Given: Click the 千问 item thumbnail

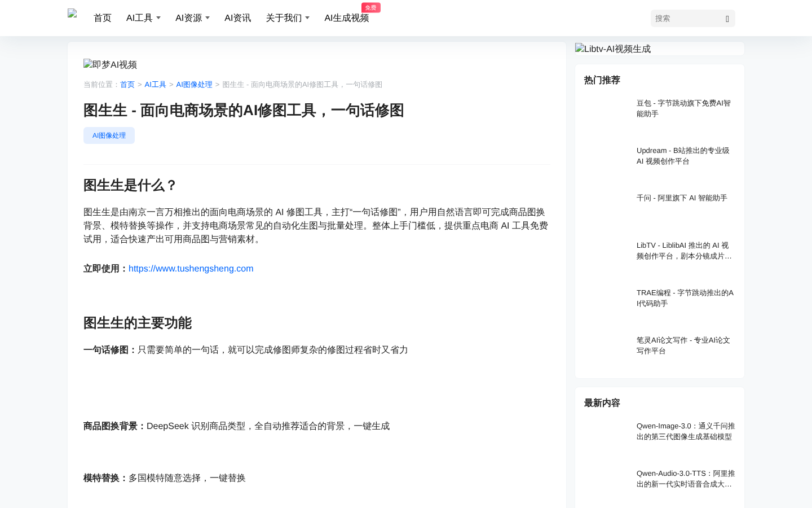Looking at the screenshot, I should (x=607, y=208).
